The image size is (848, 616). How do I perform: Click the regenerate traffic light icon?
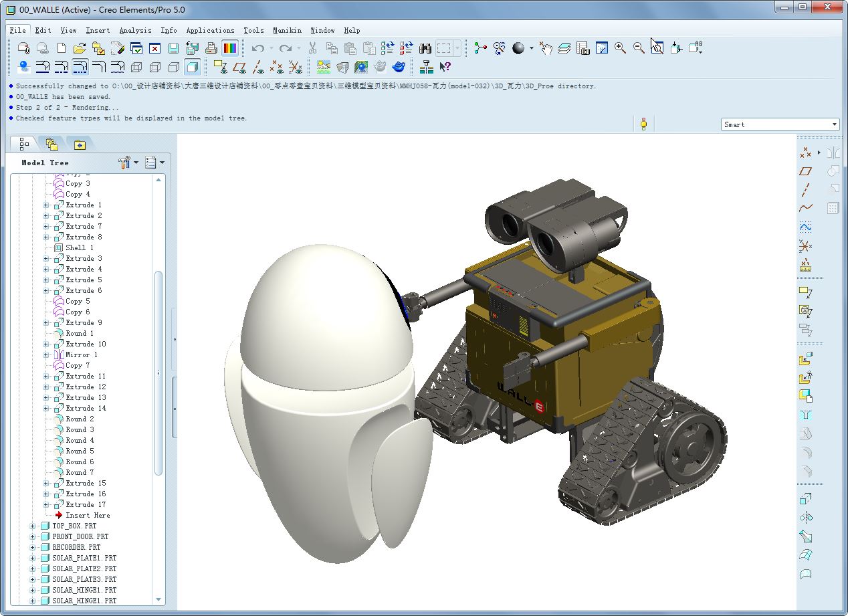point(643,124)
